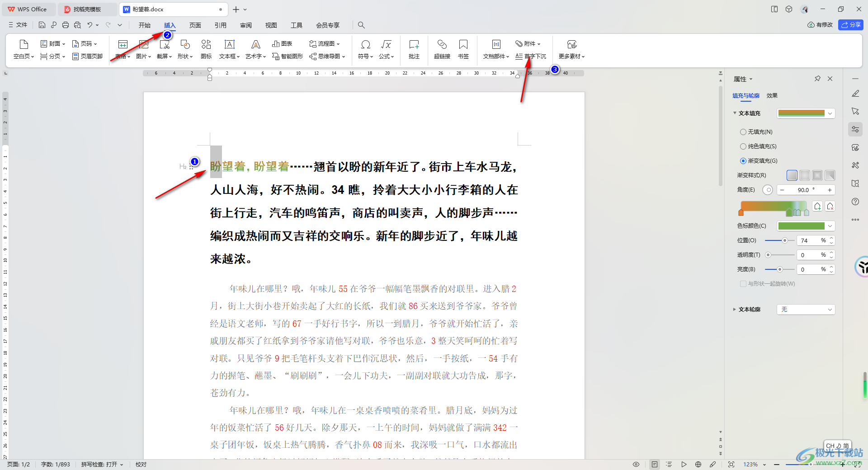868x470 pixels.
Task: Select No Fill option
Action: (756, 132)
